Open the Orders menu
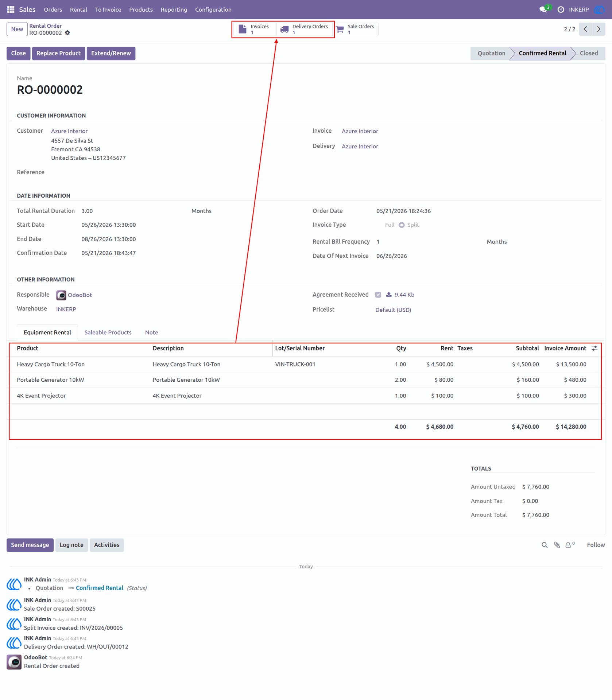This screenshot has width=612, height=700. (x=53, y=9)
